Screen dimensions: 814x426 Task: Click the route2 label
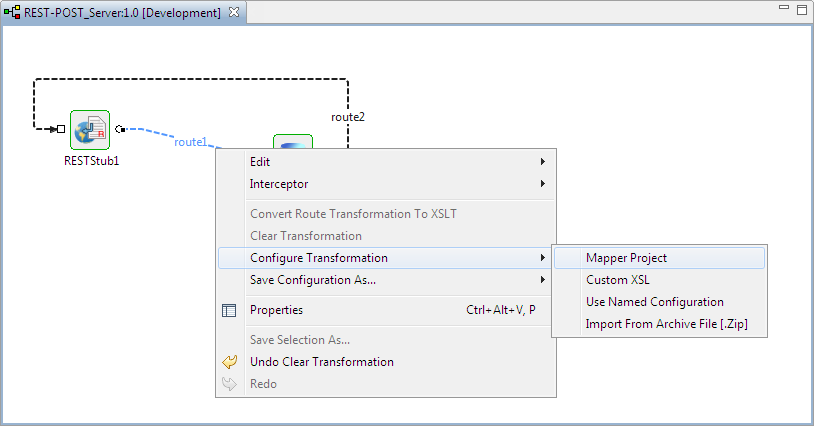[348, 117]
